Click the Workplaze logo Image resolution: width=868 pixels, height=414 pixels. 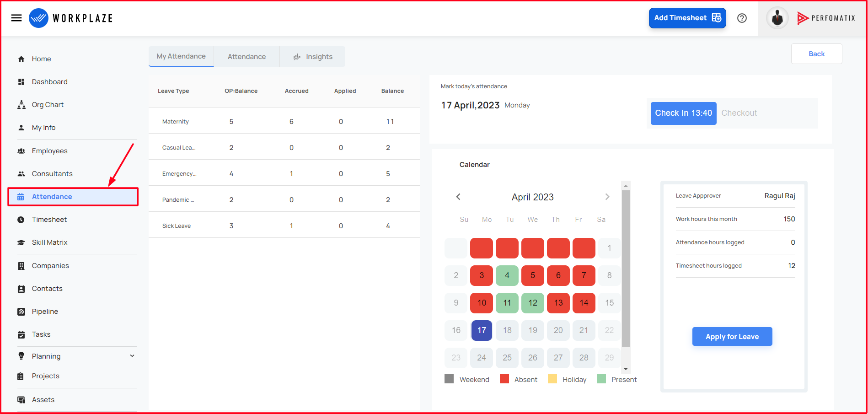coord(71,18)
